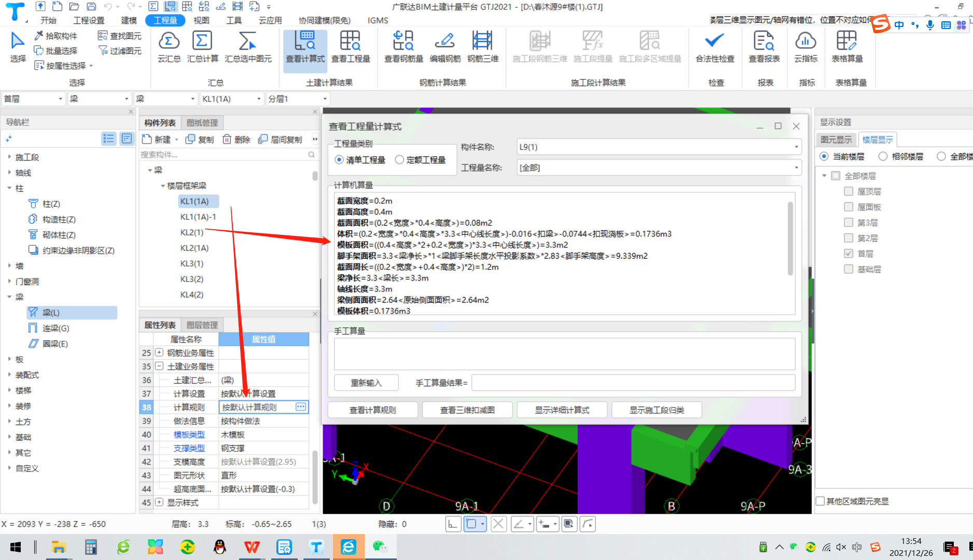Check the 全部楼层 checkbox
The height and width of the screenshot is (560, 973).
tap(836, 176)
